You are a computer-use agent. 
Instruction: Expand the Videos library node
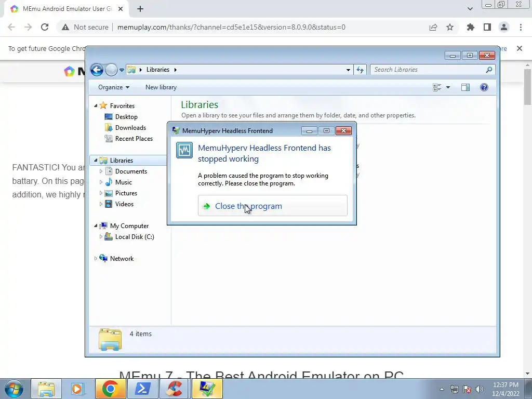101,204
